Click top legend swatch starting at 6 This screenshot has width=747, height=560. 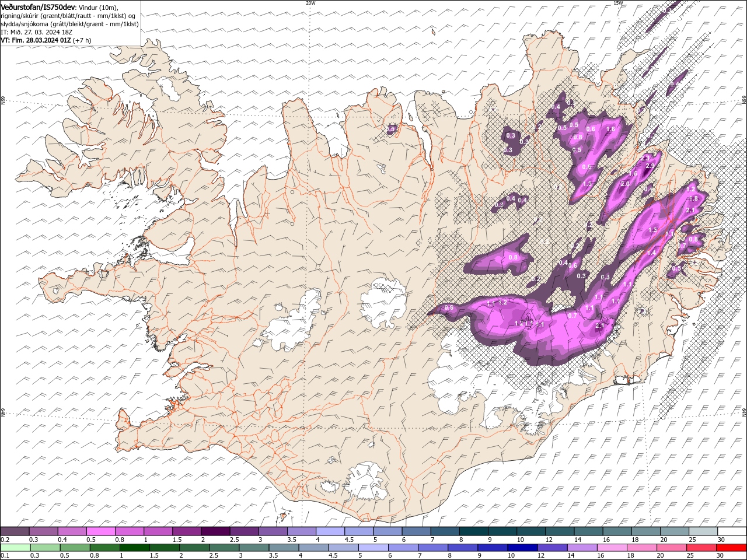pyautogui.click(x=416, y=531)
